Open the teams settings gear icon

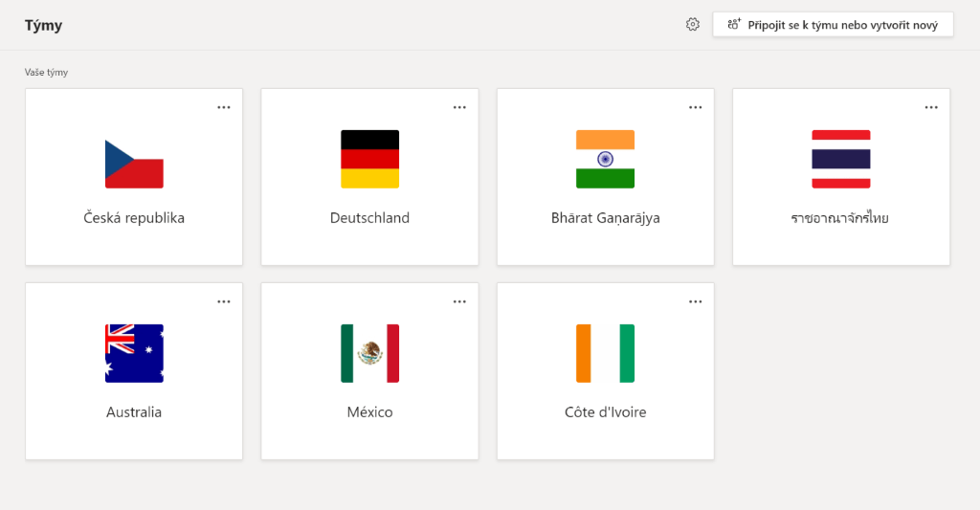click(x=693, y=25)
